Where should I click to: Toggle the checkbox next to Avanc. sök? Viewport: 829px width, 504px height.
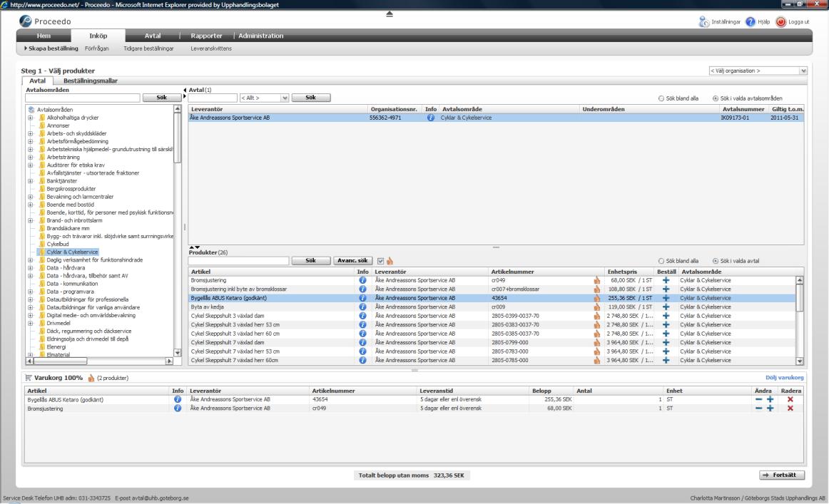pyautogui.click(x=381, y=261)
